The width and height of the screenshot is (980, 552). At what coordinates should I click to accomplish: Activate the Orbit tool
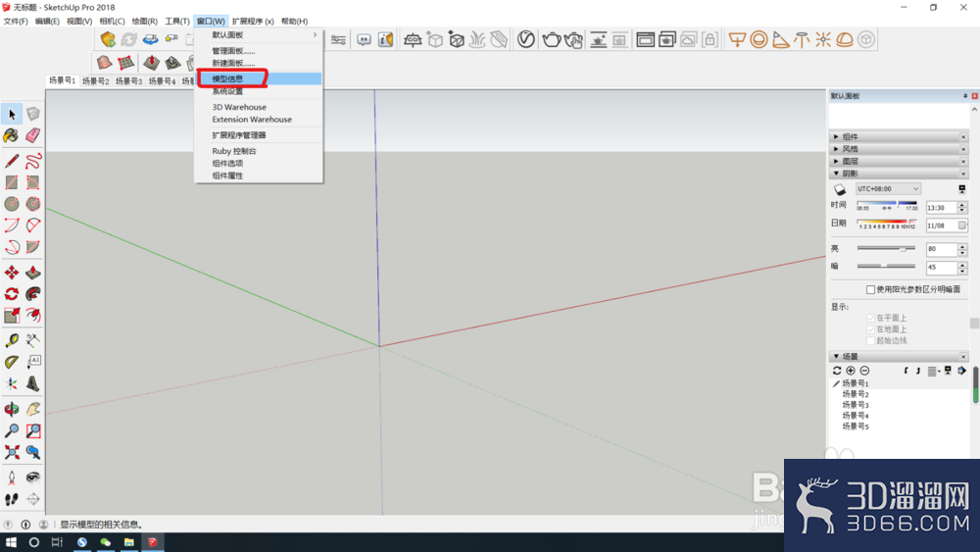pos(11,410)
